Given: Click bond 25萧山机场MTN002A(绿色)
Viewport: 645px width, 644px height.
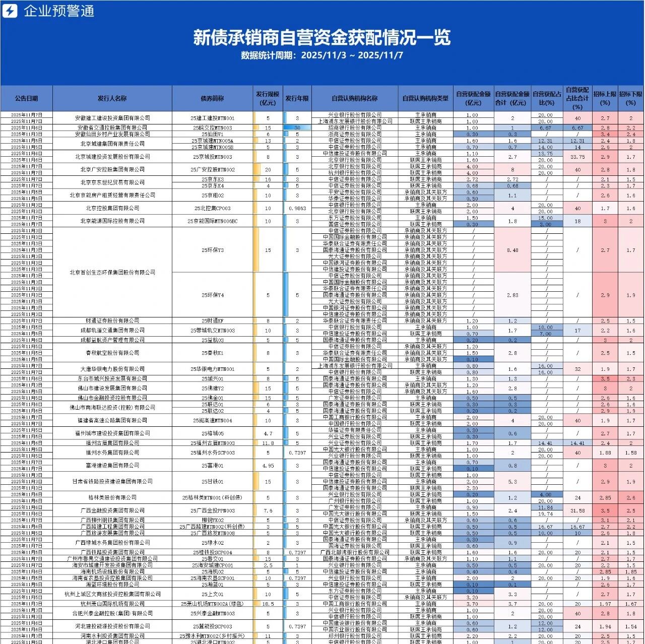Looking at the screenshot, I should [213, 604].
